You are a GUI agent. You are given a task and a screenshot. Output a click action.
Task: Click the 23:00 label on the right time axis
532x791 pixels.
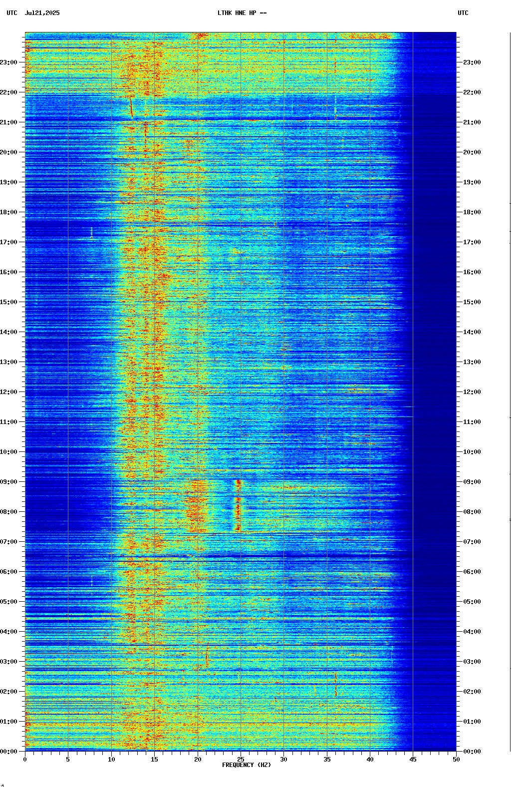click(x=472, y=62)
